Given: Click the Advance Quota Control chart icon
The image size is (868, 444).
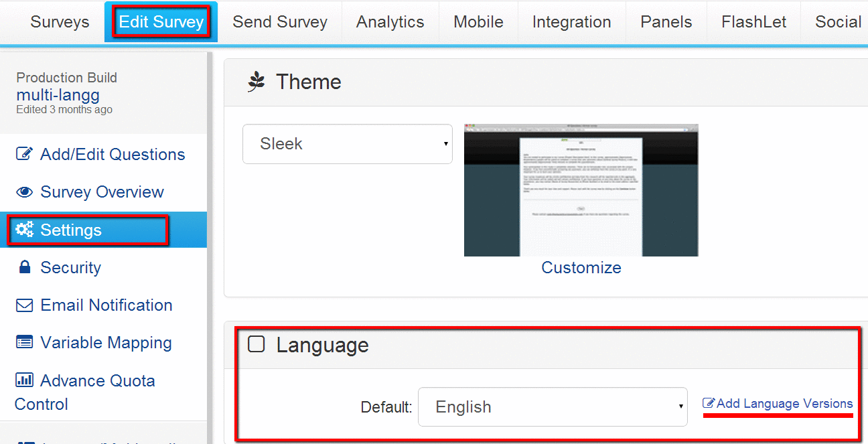Looking at the screenshot, I should [24, 380].
